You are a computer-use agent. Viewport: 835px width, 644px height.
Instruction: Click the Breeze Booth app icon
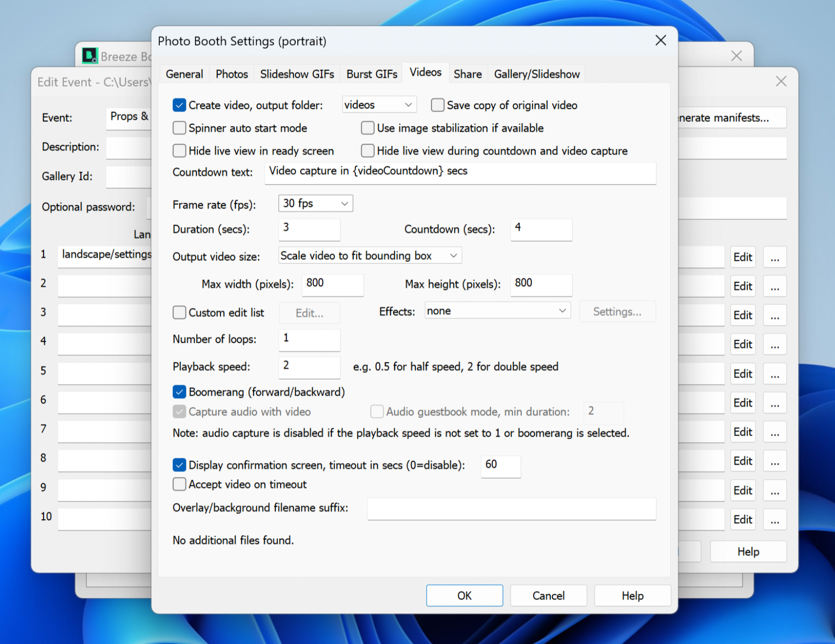[x=90, y=56]
